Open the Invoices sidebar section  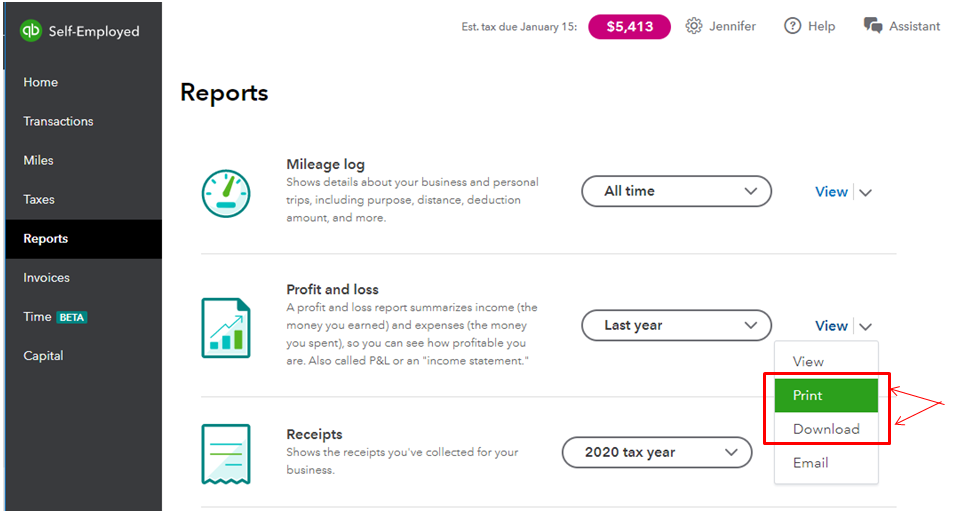point(46,277)
